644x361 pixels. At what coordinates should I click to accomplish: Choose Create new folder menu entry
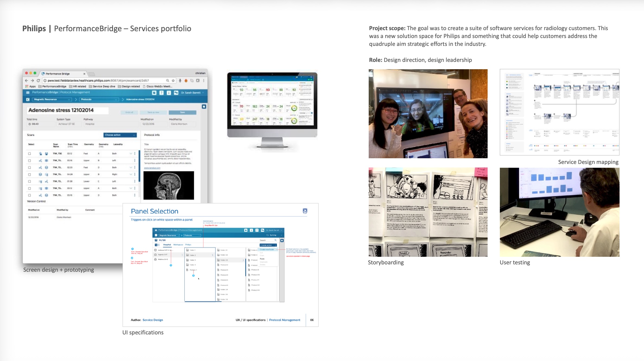click(x=268, y=249)
